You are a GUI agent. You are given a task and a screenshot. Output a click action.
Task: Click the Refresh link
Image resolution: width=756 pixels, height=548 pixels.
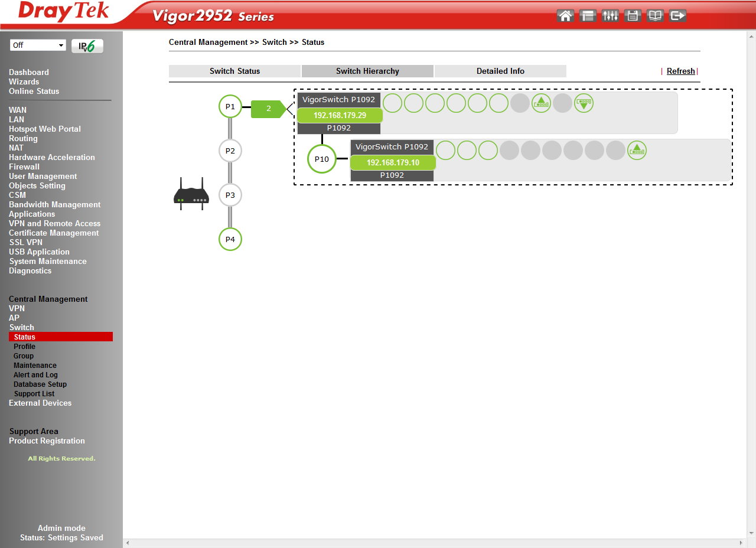pos(680,71)
